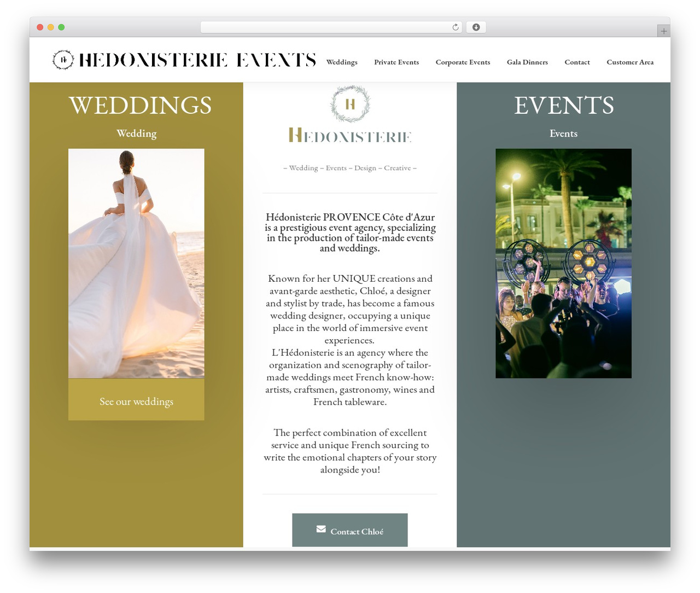Click the bride on beach photo
Viewport: 700px width, 593px height.
click(x=136, y=263)
